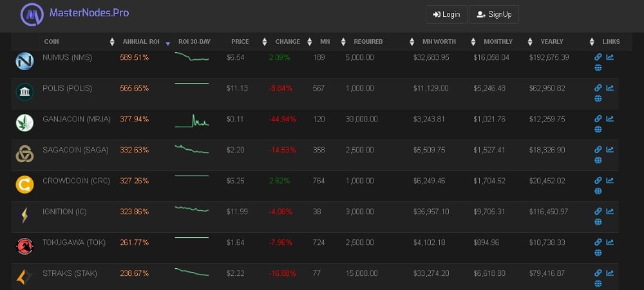The width and height of the screenshot is (644, 290).
Task: Sort by MN Worth column header
Action: click(x=439, y=42)
